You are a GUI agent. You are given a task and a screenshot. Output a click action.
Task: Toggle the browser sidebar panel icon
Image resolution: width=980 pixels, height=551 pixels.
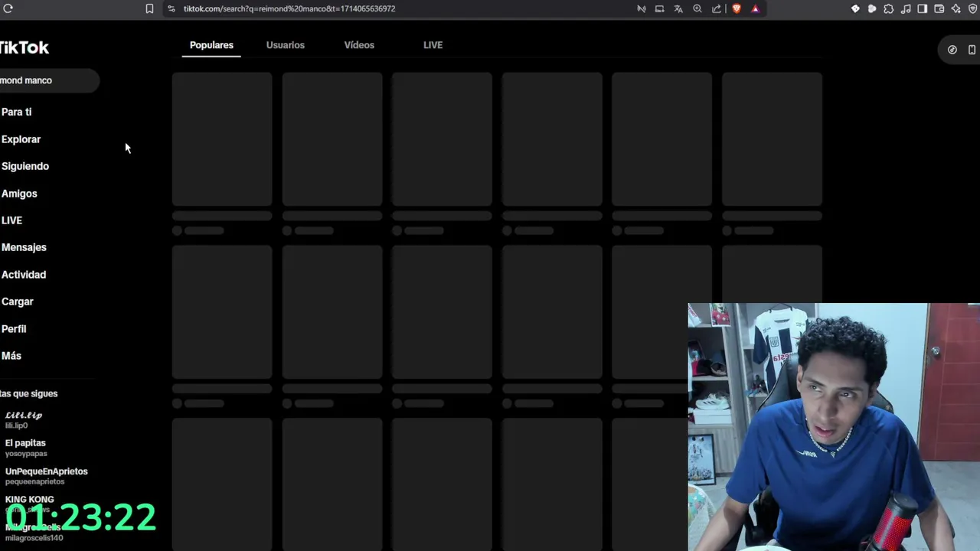[x=923, y=8]
